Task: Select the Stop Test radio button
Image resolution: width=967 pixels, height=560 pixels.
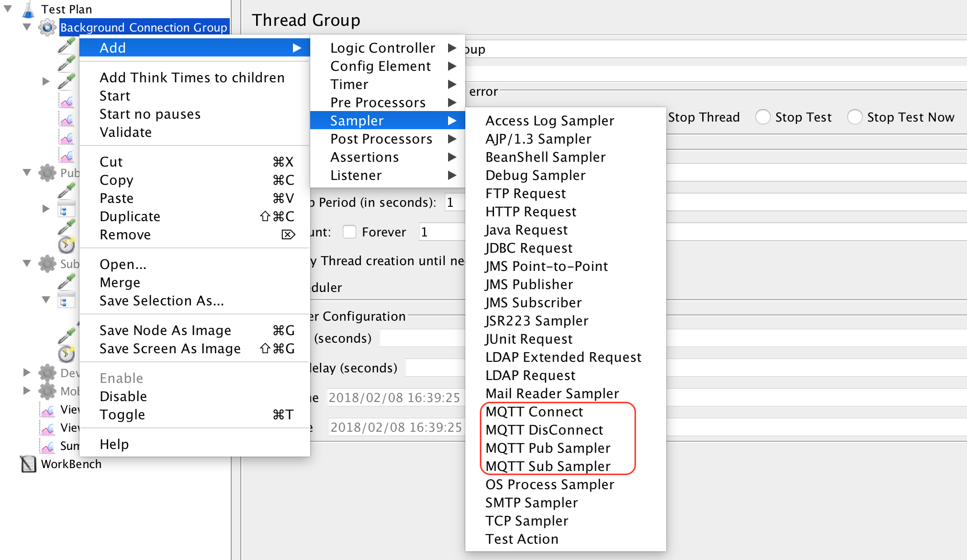Action: tap(763, 117)
